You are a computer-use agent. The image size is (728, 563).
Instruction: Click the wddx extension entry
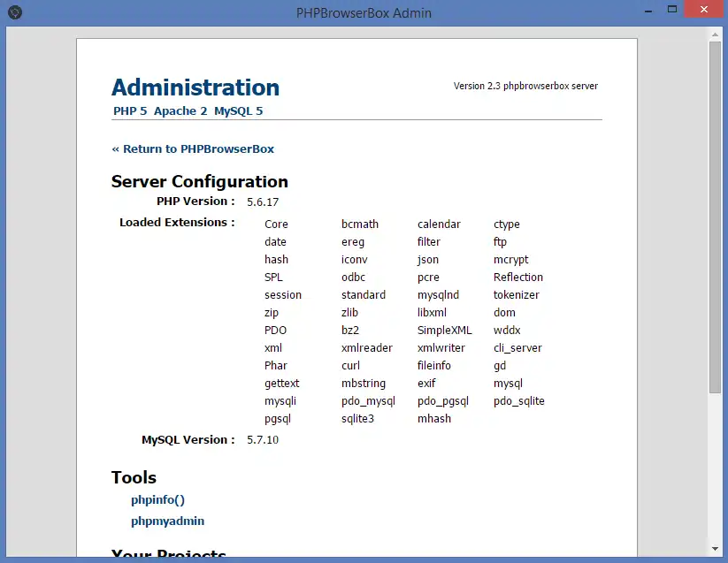[x=507, y=331]
